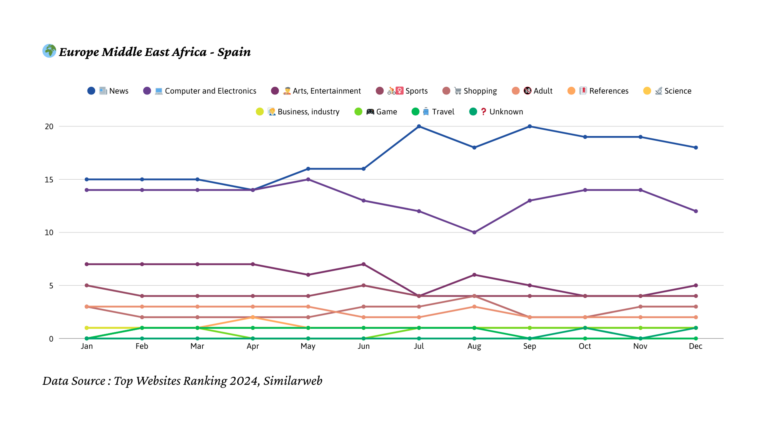768x432 pixels.
Task: Click the Travel luggage icon
Action: 426,112
